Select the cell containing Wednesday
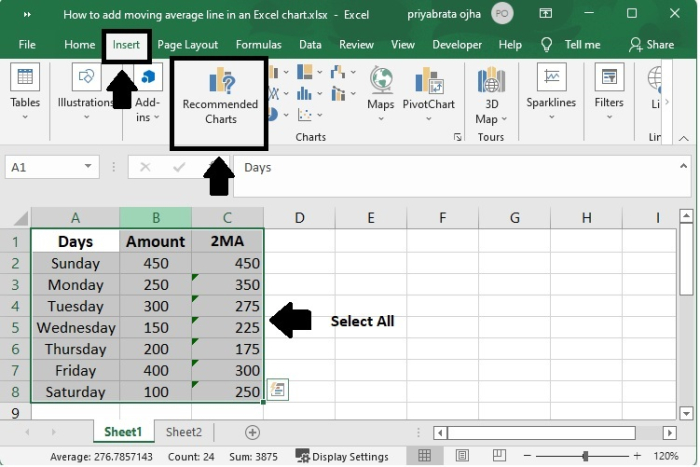The height and width of the screenshot is (467, 700). tap(75, 328)
